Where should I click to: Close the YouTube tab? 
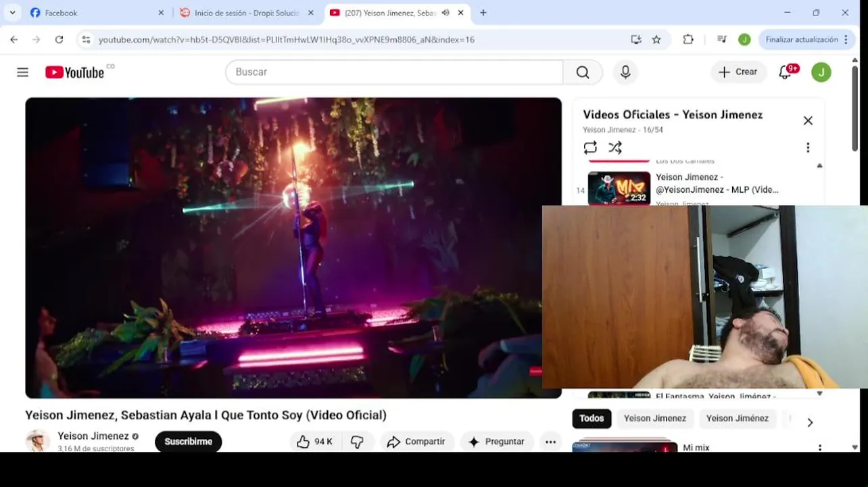point(461,13)
